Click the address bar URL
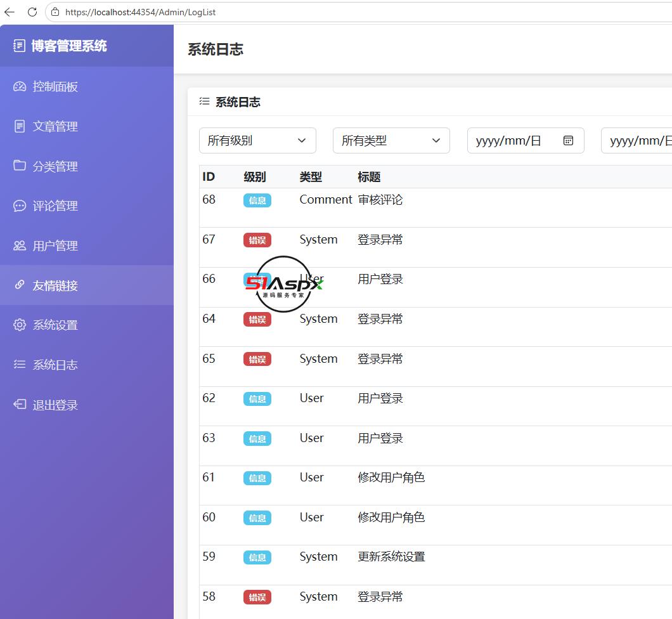Viewport: 672px width, 619px height. [x=140, y=12]
